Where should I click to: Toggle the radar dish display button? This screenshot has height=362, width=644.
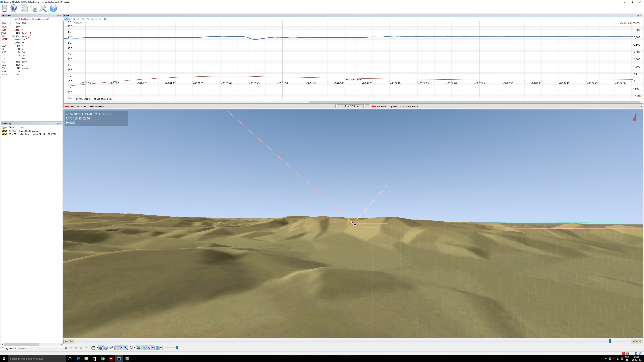pyautogui.click(x=144, y=348)
